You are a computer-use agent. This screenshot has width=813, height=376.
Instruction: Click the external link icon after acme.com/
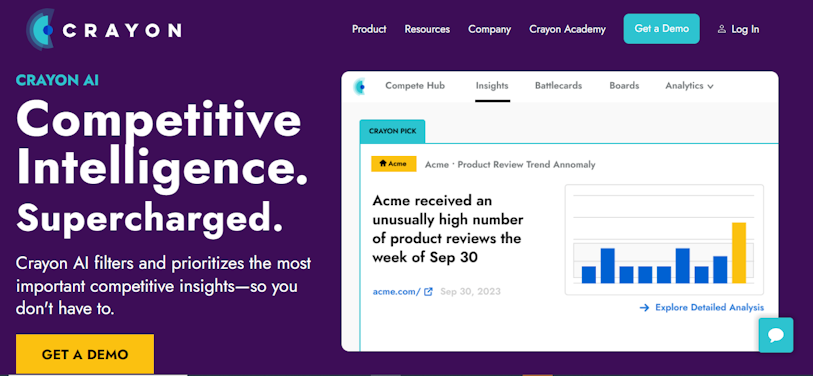[428, 291]
